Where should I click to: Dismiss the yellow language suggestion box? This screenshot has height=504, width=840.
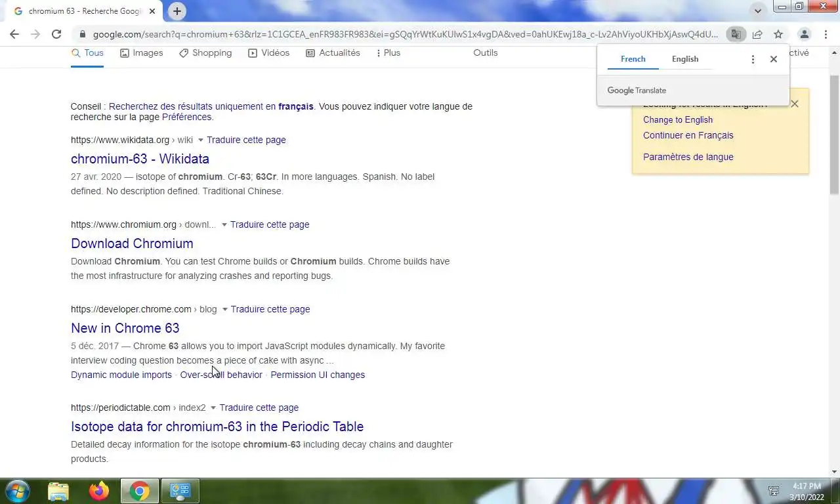pyautogui.click(x=795, y=104)
